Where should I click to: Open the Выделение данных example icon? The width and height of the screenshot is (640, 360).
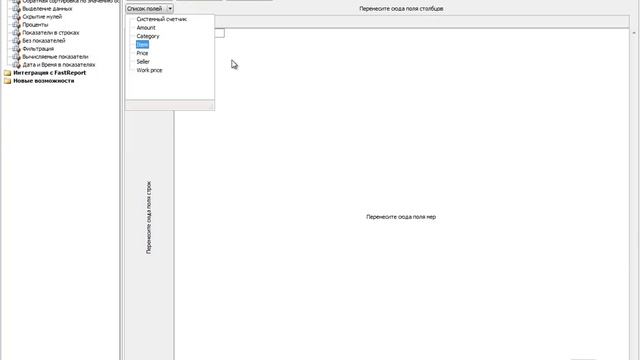pos(16,9)
